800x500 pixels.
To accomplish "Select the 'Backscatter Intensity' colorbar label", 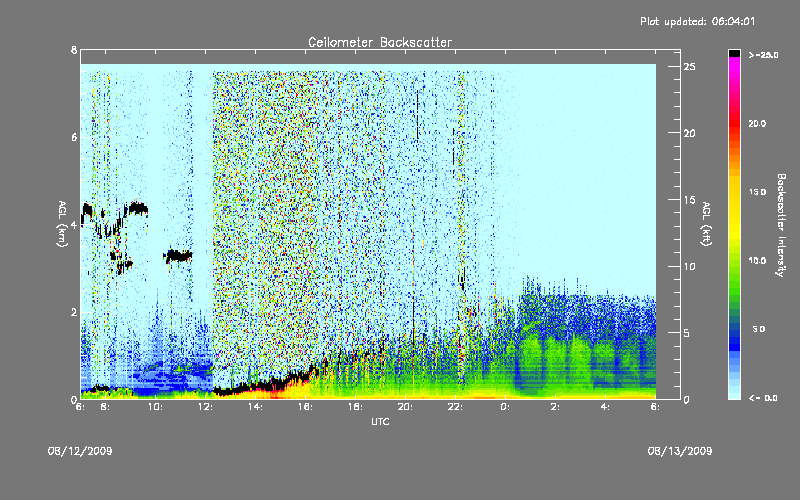I will (781, 225).
